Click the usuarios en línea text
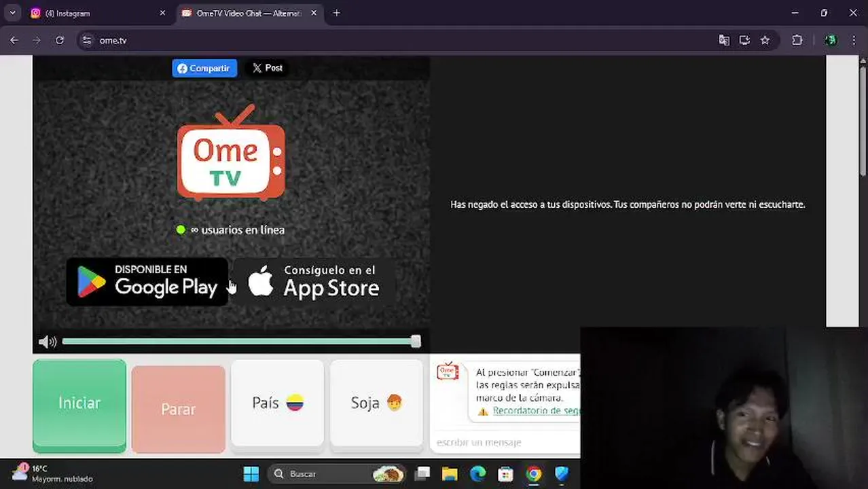 (x=238, y=230)
